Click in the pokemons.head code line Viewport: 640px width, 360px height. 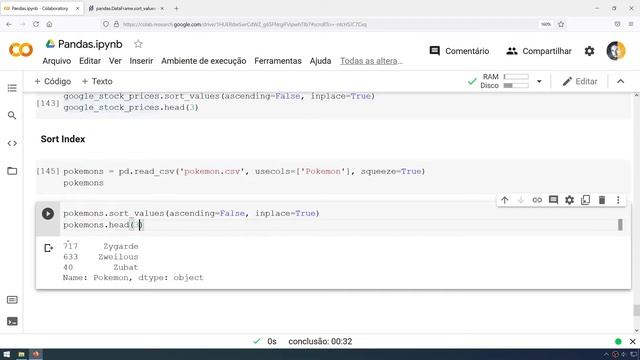tap(103, 225)
